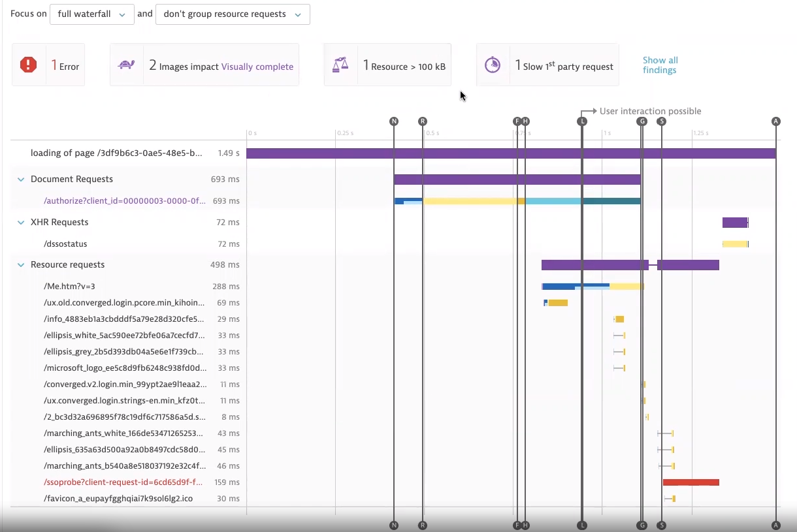
Task: Click the red error icon
Action: (29, 64)
